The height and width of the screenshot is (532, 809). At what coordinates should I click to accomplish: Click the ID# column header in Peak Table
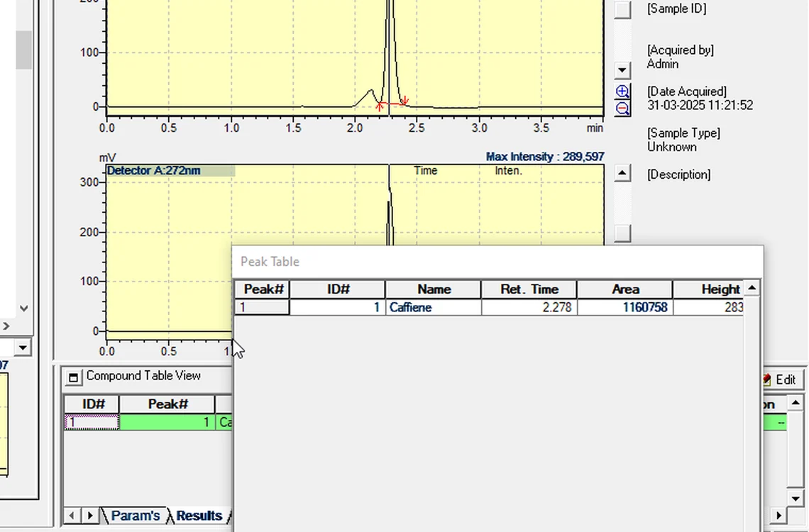point(338,289)
